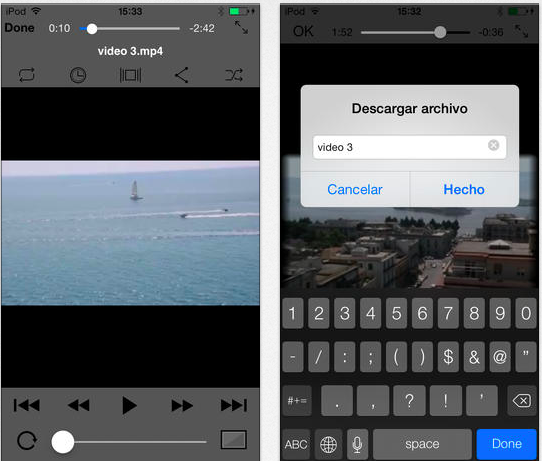Toggle the repeat loop icon
The image size is (542, 461).
point(27,75)
